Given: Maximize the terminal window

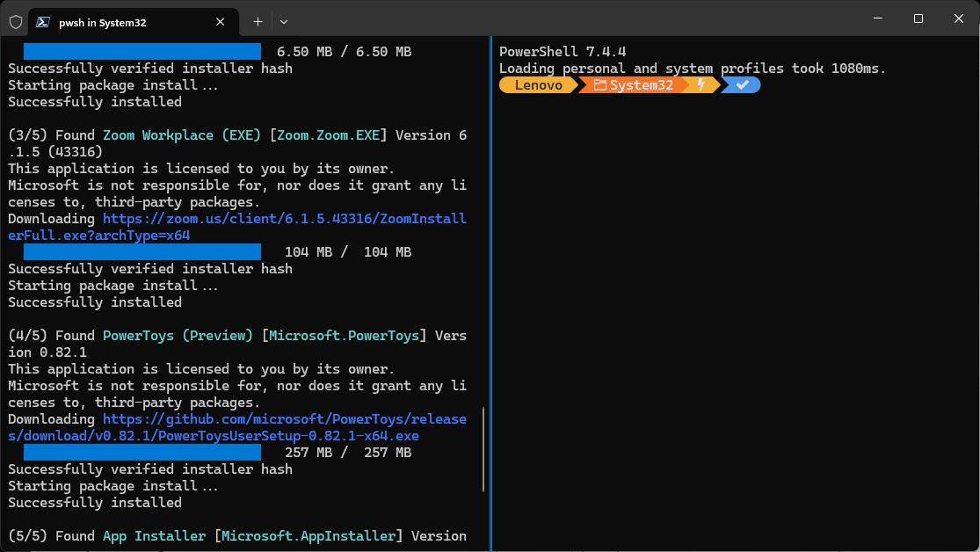Looking at the screenshot, I should [918, 18].
